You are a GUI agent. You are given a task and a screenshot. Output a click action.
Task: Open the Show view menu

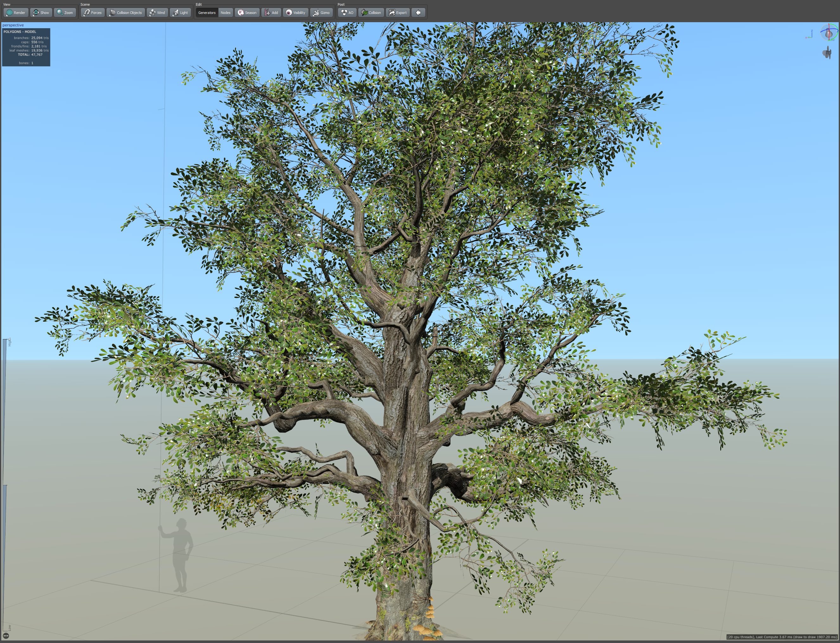click(41, 13)
